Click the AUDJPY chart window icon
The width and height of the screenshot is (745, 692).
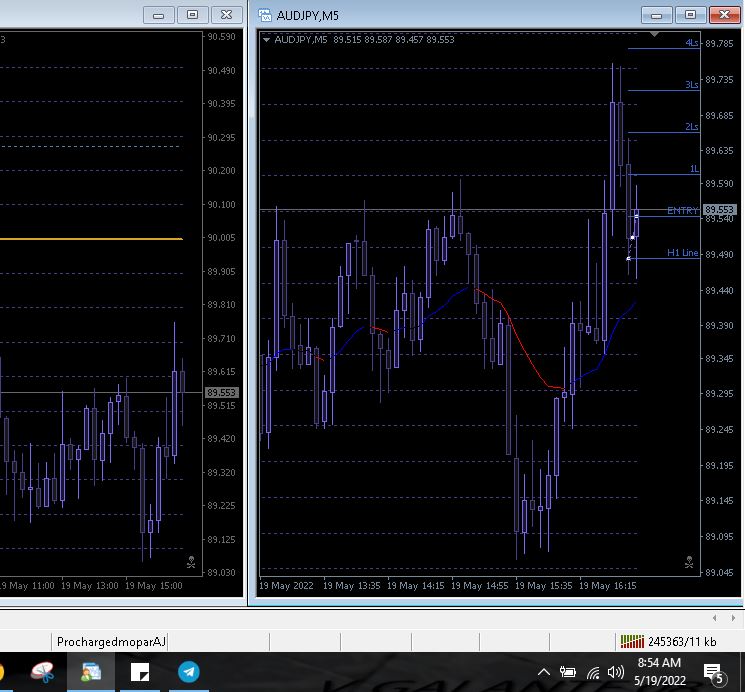click(x=264, y=15)
